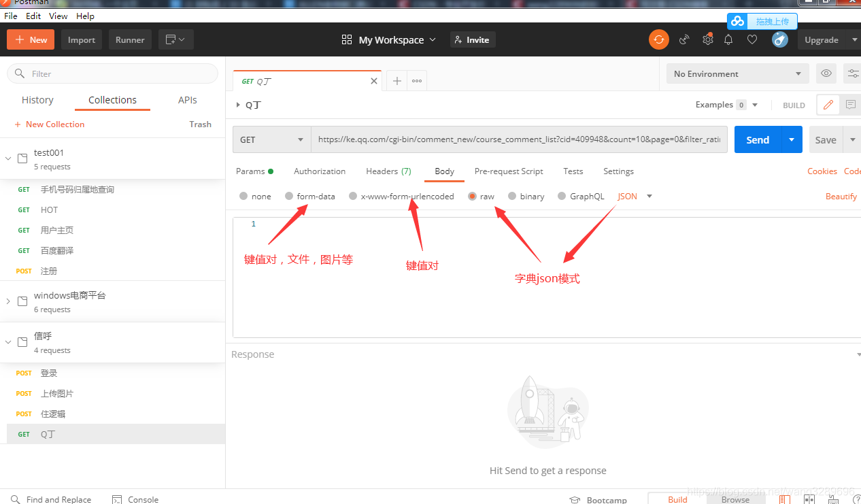Switch to the APIs tab
The width and height of the screenshot is (861, 504).
(188, 100)
